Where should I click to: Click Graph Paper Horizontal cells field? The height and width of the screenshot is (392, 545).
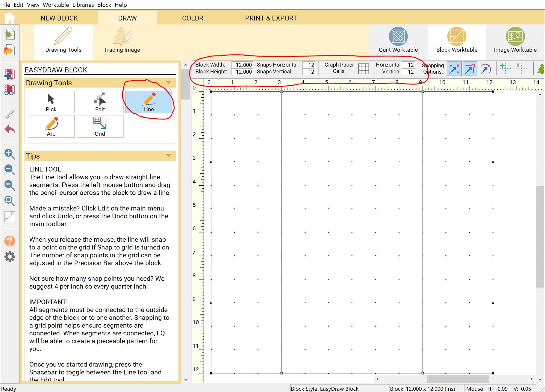point(408,65)
